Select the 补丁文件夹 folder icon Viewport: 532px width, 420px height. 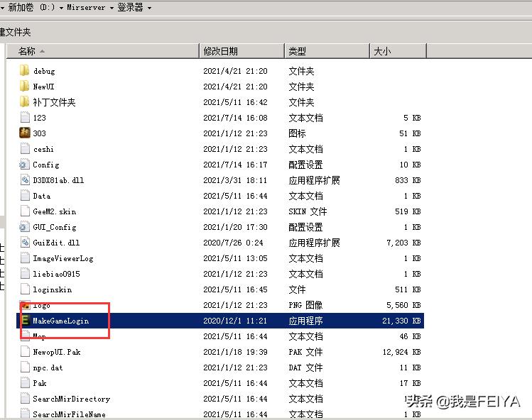(24, 101)
